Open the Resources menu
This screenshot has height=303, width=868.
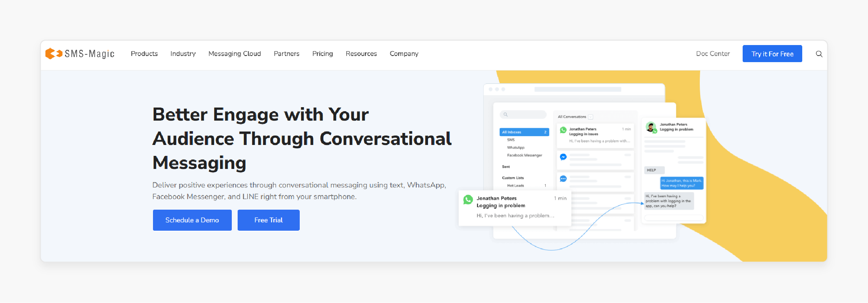[x=362, y=54]
